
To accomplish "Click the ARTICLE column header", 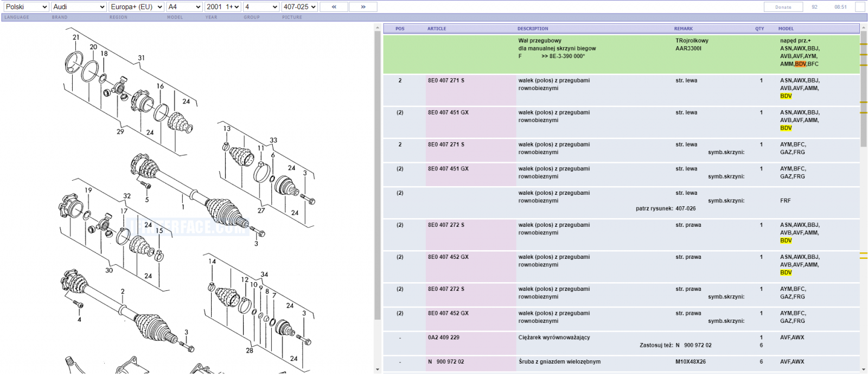I will click(437, 29).
